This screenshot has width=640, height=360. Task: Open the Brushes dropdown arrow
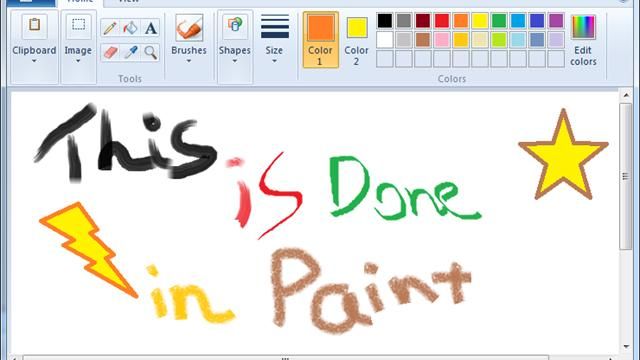(x=189, y=61)
